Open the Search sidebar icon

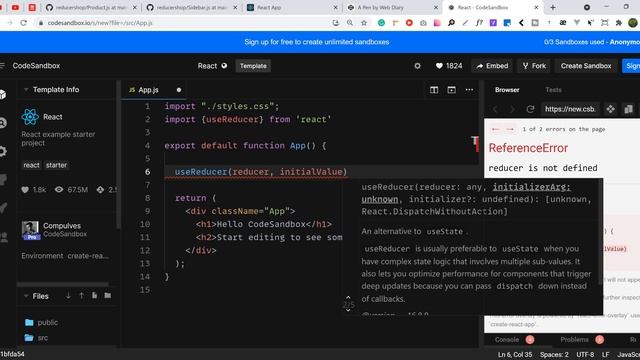point(3,122)
